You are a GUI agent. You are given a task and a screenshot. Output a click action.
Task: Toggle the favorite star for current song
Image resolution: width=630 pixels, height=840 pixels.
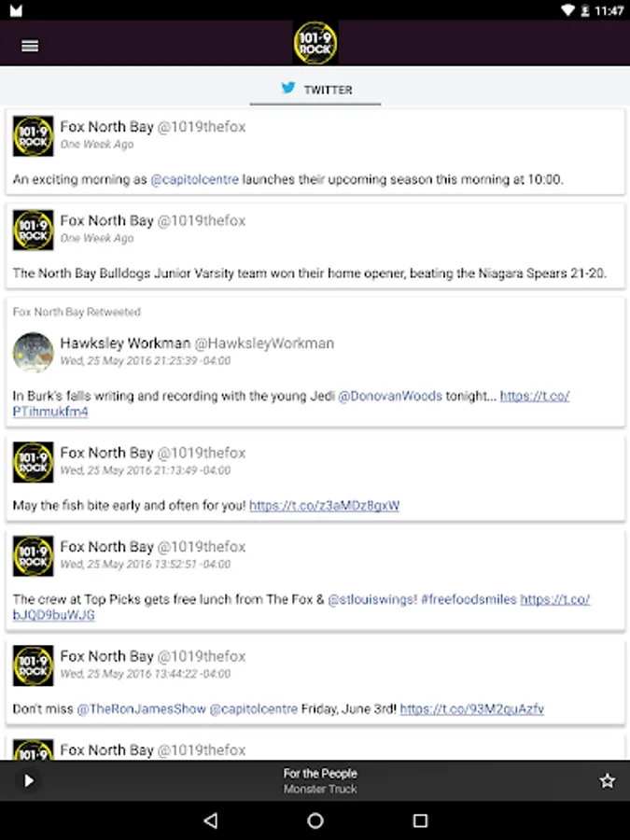(607, 780)
